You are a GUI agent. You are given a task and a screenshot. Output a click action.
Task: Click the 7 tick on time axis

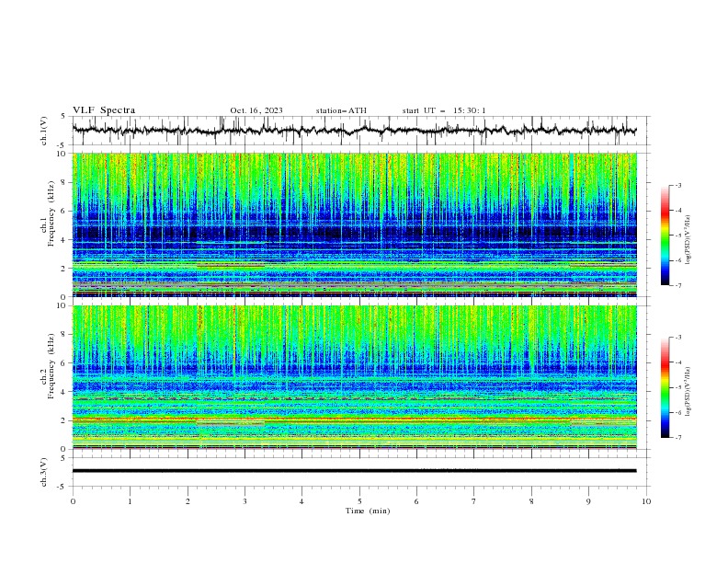(x=474, y=501)
